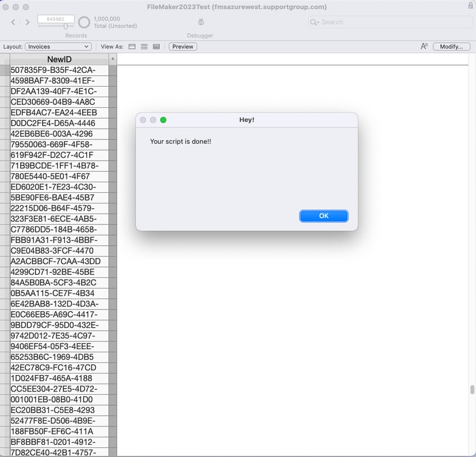
Task: Click the previous record arrow
Action: coord(12,22)
